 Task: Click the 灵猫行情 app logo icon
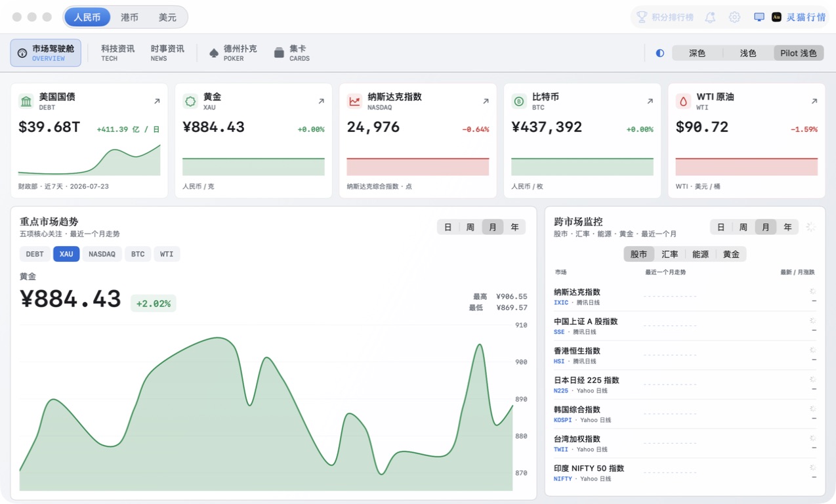click(x=776, y=17)
